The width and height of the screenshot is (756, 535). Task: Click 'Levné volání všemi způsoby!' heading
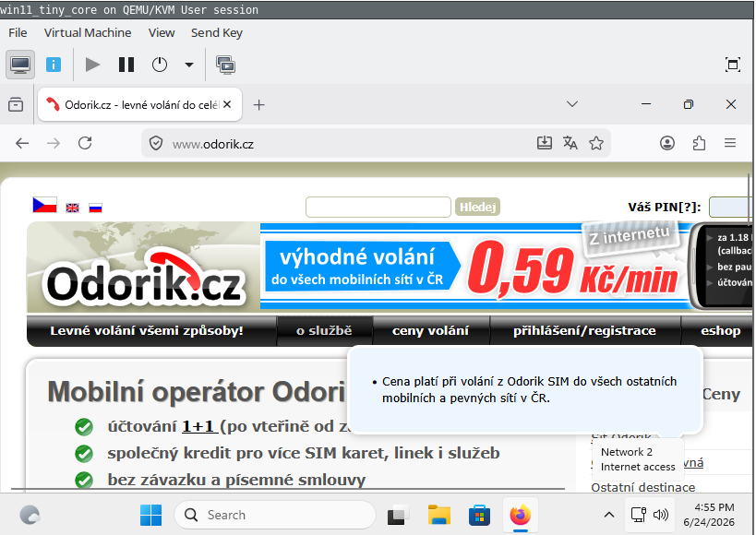coord(147,330)
